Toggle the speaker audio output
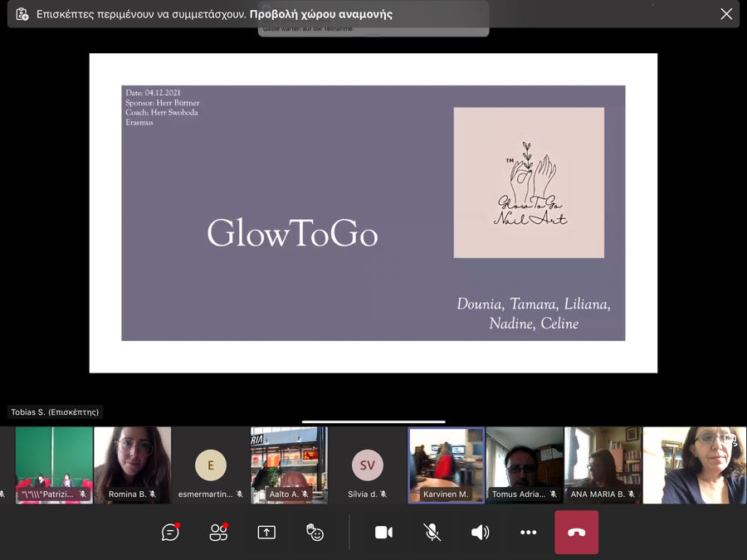This screenshot has width=747, height=560. 481,533
